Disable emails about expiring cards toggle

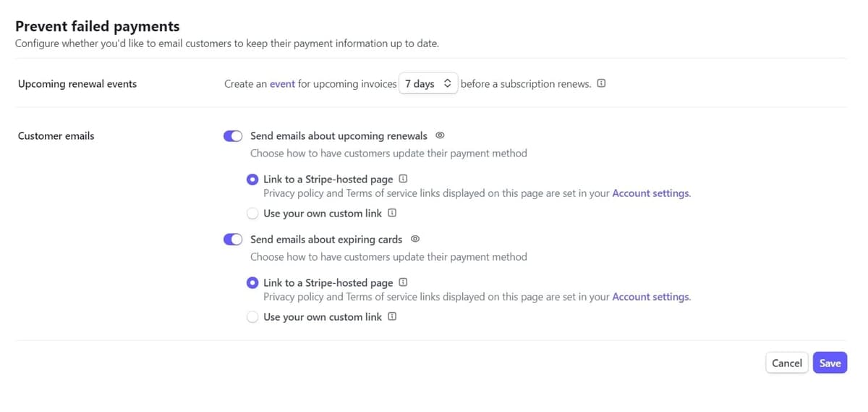233,240
